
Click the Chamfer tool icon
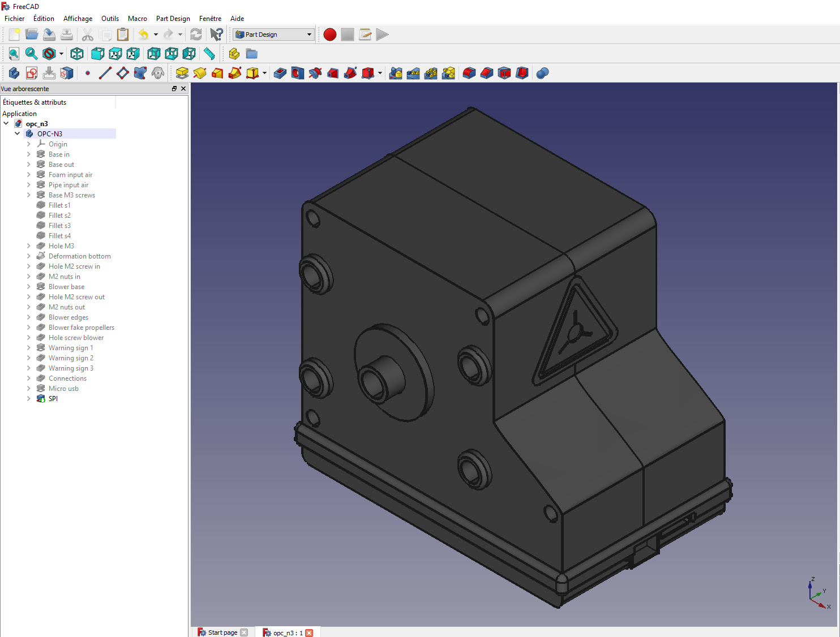tap(487, 73)
